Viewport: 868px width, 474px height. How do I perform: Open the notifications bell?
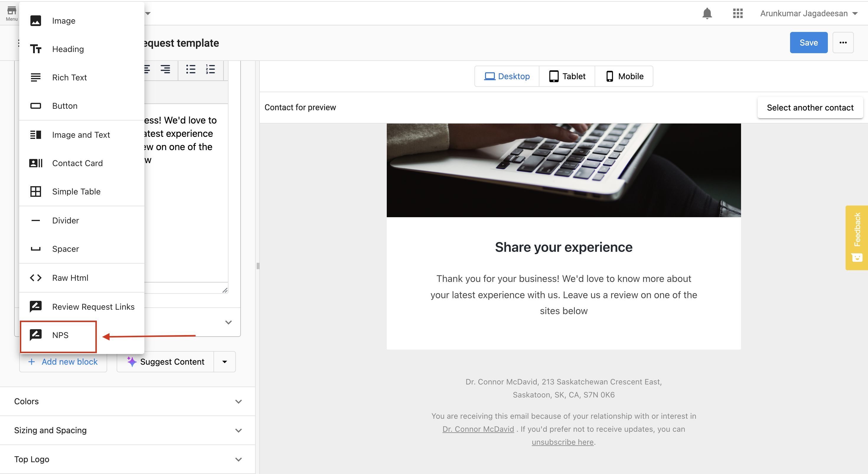click(x=707, y=14)
